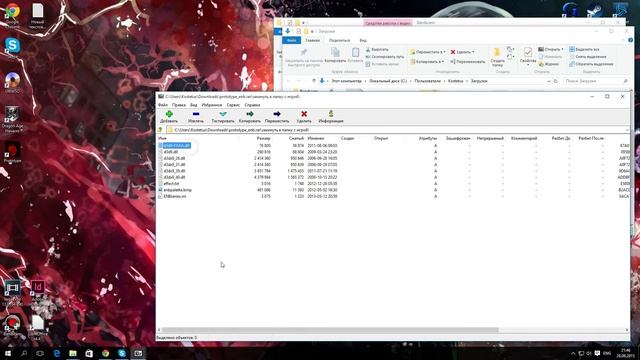Click the Explorer search Загрузки field
Image resolution: width=640 pixels, height=360 pixels.
tap(596, 81)
